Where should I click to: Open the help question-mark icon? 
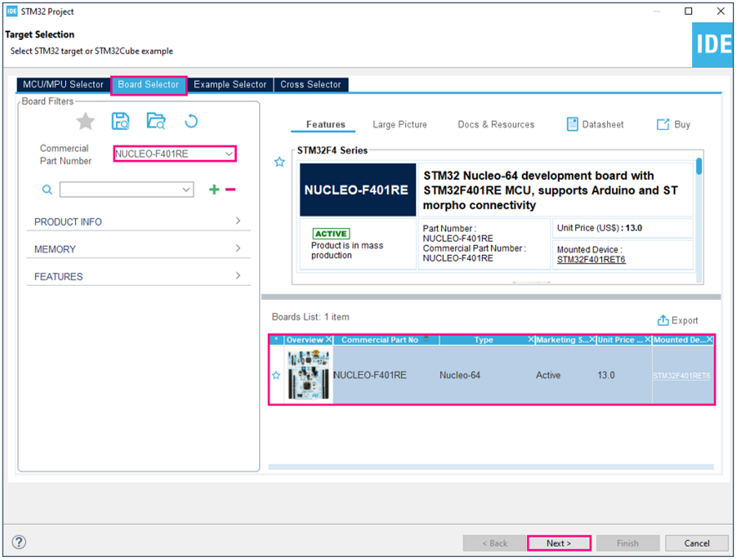pos(19,542)
